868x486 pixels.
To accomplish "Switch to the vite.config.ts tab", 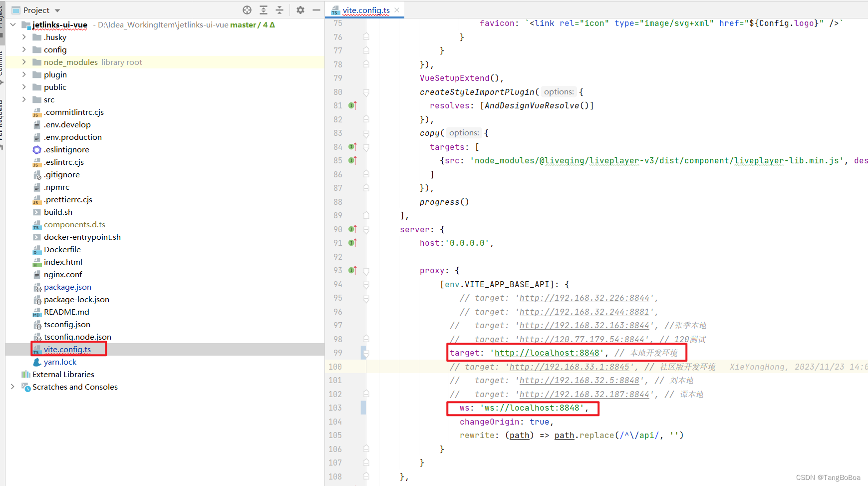I will pos(366,10).
